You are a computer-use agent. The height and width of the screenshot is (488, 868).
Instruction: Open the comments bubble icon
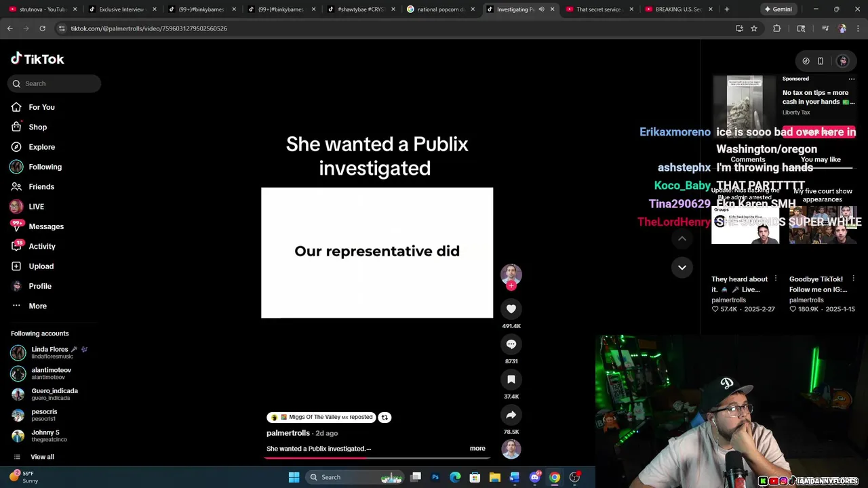[x=511, y=344]
